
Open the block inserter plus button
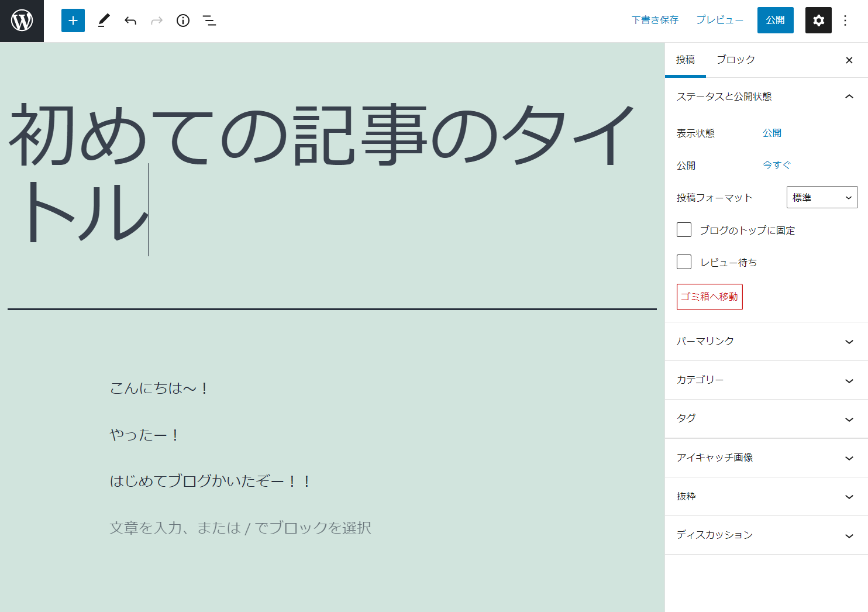(x=73, y=20)
